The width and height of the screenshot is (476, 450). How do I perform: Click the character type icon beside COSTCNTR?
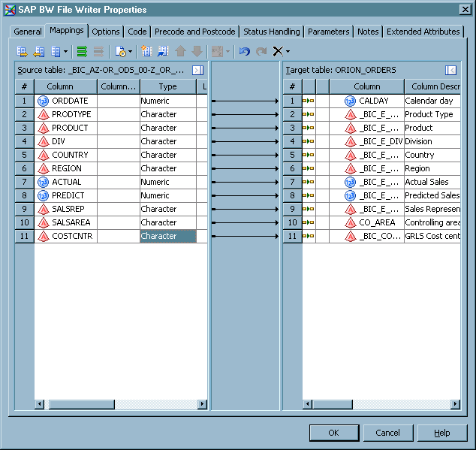43,236
